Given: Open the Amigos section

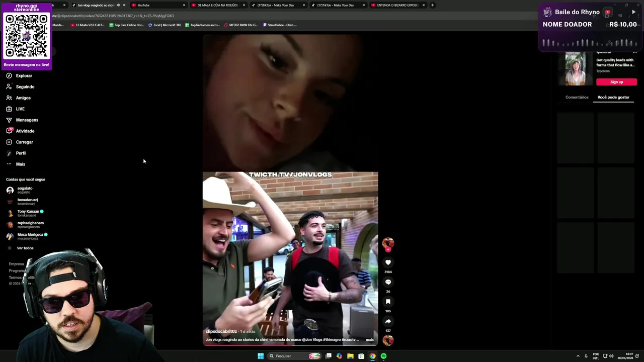Looking at the screenshot, I should [19, 98].
